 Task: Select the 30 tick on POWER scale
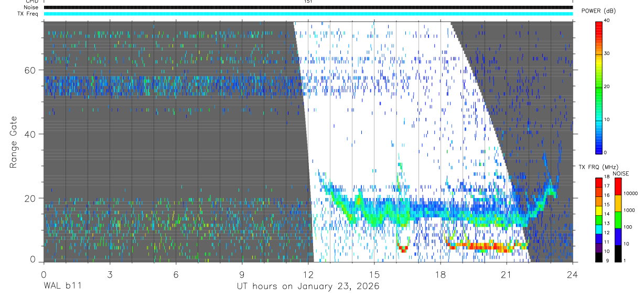coord(607,53)
